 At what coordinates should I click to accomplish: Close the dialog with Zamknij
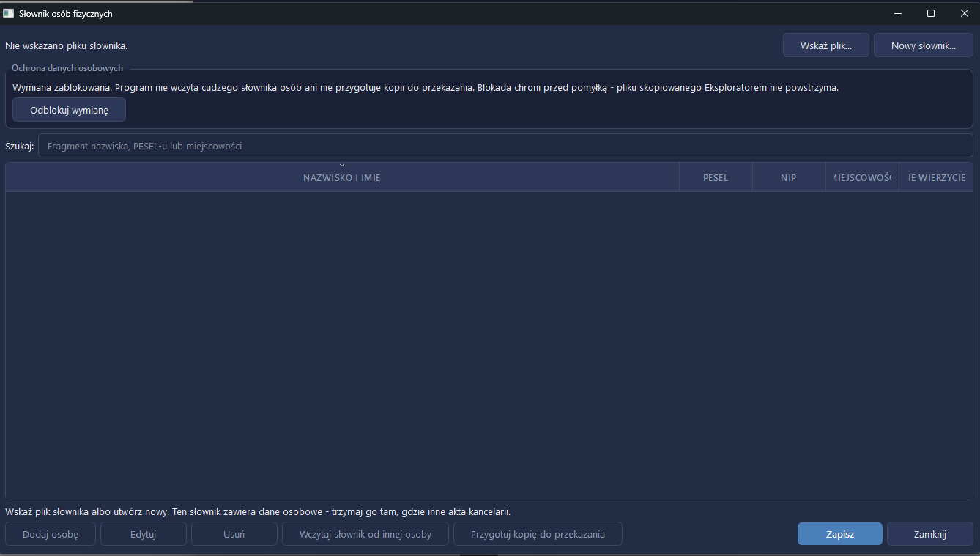pos(930,534)
